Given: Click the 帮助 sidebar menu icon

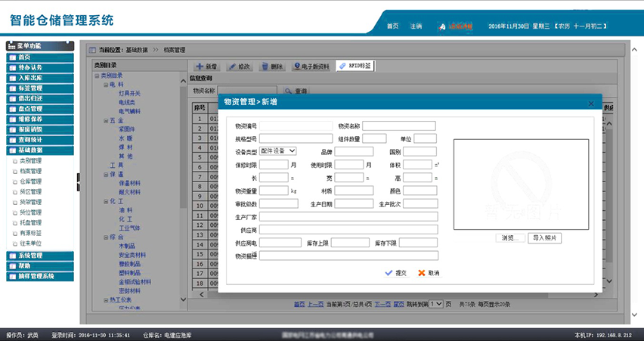Looking at the screenshot, I should tap(13, 266).
